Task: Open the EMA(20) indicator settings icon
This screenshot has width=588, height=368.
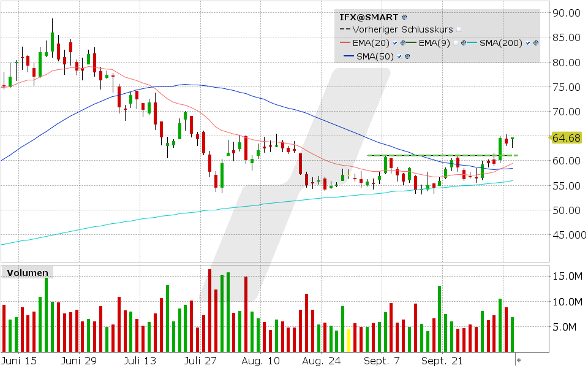Action: [403, 43]
